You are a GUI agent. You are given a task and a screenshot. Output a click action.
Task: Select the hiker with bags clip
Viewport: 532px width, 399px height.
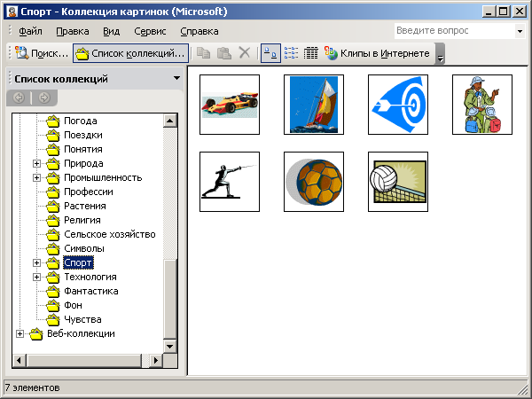pyautogui.click(x=482, y=105)
